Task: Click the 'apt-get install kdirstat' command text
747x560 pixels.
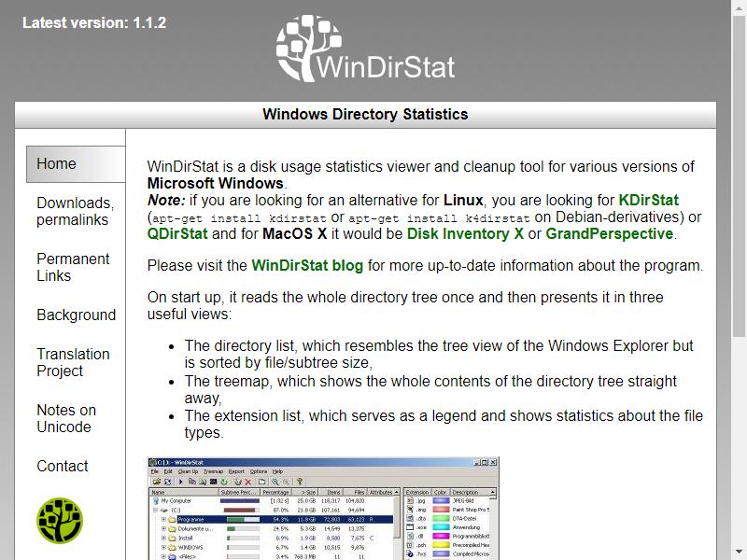Action: click(239, 218)
